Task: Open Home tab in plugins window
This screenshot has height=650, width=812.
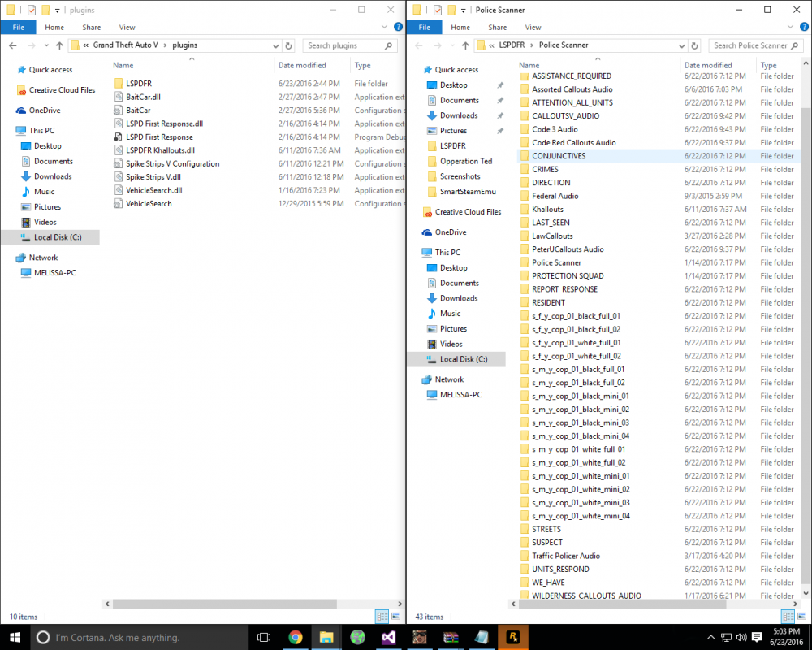Action: (x=54, y=27)
